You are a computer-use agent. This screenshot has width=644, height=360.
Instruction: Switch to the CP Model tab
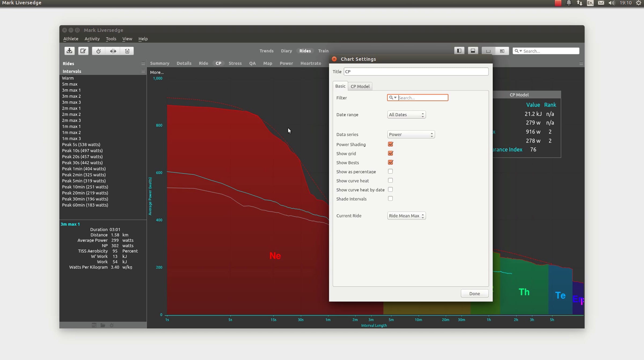360,86
